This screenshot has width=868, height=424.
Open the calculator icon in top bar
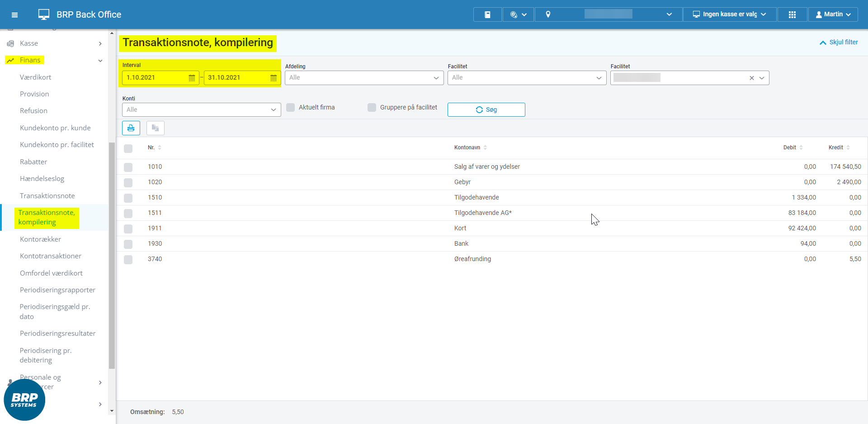click(487, 14)
